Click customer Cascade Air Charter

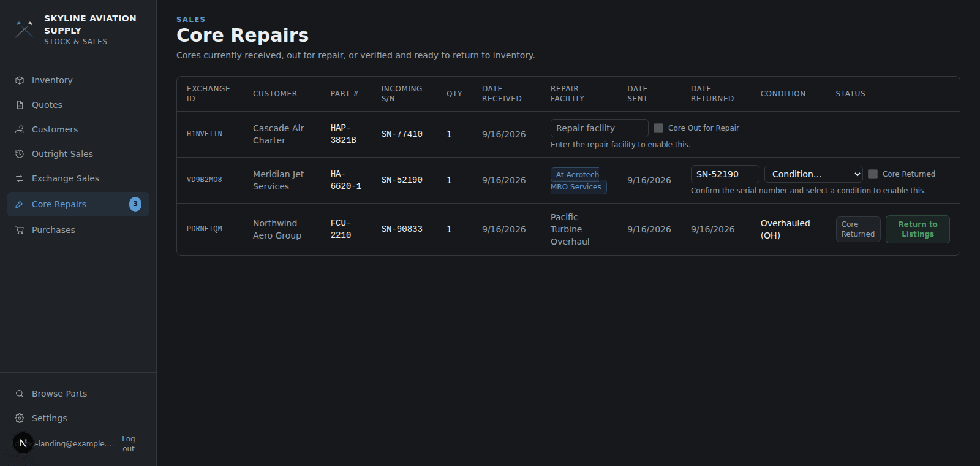(x=279, y=134)
